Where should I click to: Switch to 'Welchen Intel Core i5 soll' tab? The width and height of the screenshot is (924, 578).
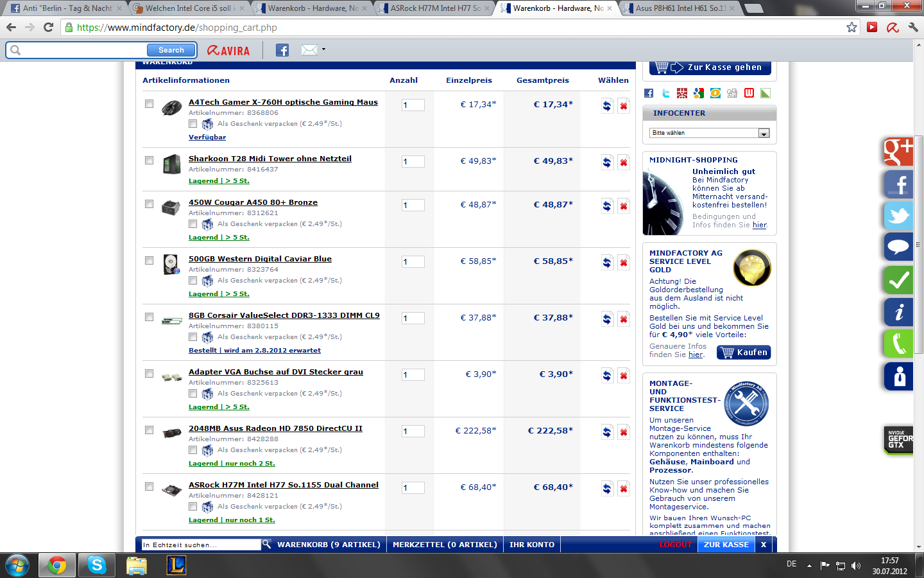pyautogui.click(x=187, y=8)
